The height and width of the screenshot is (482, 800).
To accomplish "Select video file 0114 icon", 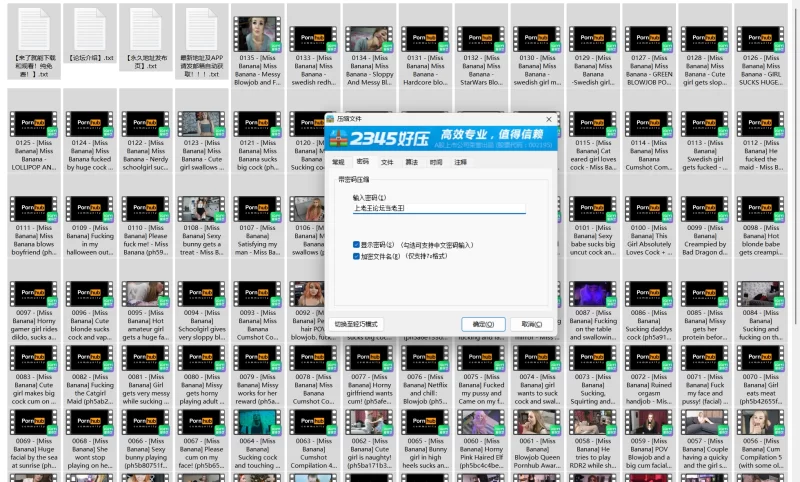I will (x=649, y=124).
